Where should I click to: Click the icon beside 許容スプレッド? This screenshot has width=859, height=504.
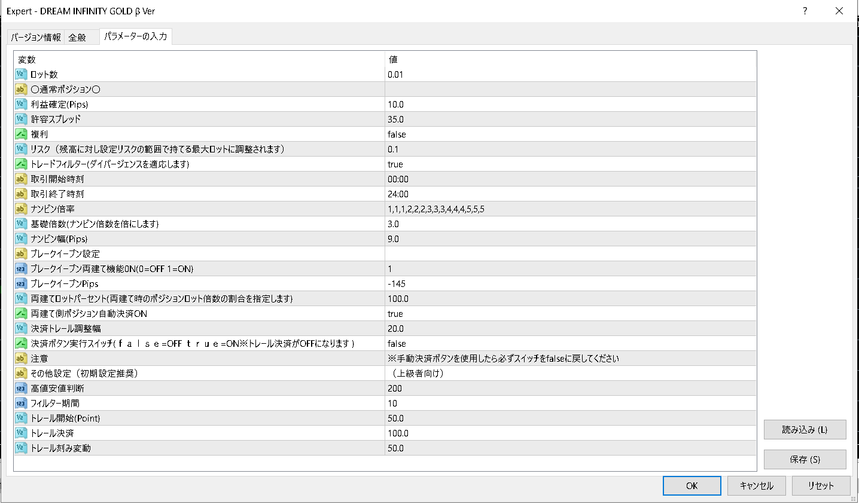(21, 119)
